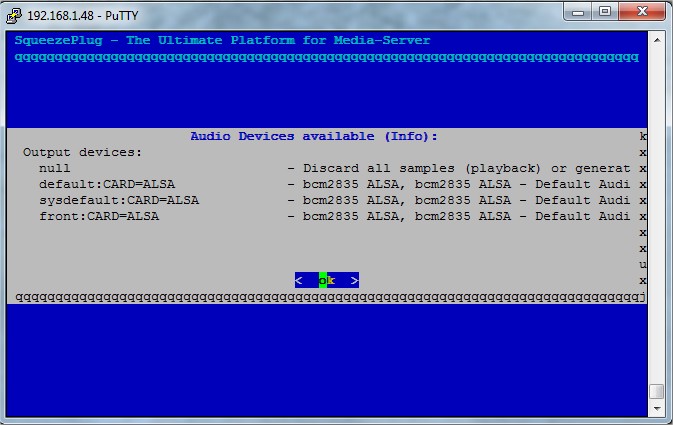Click the scrollbar thumb at bottom
The height and width of the screenshot is (425, 673).
657,391
